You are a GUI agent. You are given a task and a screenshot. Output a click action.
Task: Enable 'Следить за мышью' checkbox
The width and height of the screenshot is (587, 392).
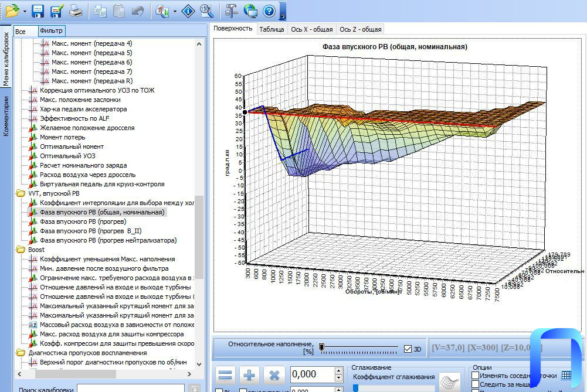(476, 384)
